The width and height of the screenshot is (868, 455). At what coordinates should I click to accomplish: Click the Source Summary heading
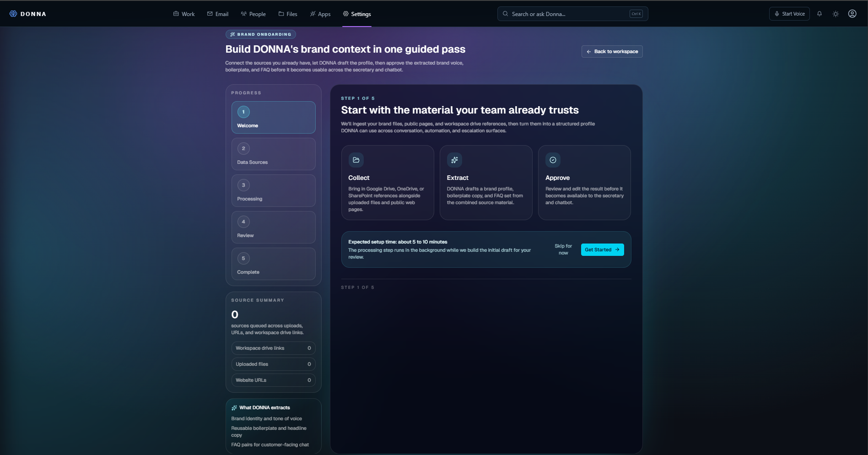click(258, 300)
